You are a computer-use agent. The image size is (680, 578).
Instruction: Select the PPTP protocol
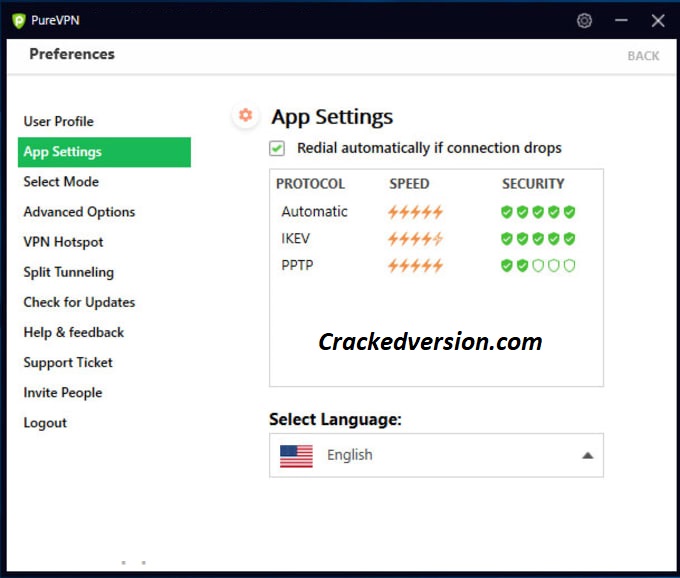click(436, 265)
